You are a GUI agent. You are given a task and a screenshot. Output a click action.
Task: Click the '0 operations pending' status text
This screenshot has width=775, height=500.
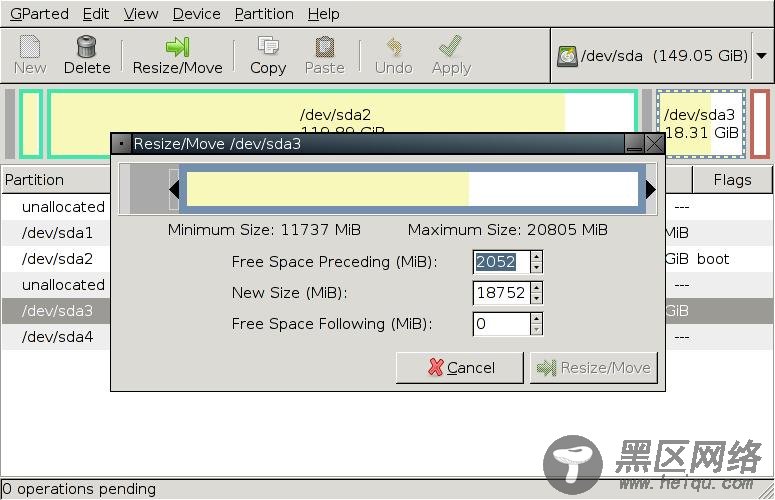(x=79, y=489)
